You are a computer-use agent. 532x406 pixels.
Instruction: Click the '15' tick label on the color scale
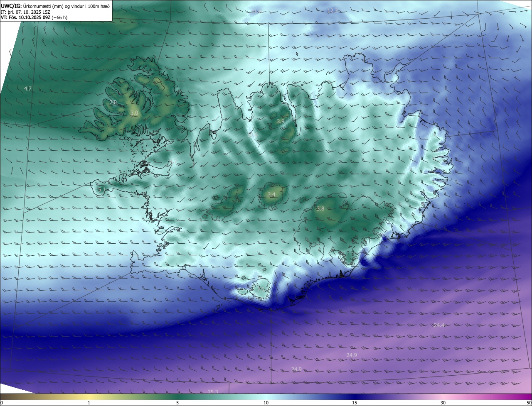tap(355, 403)
